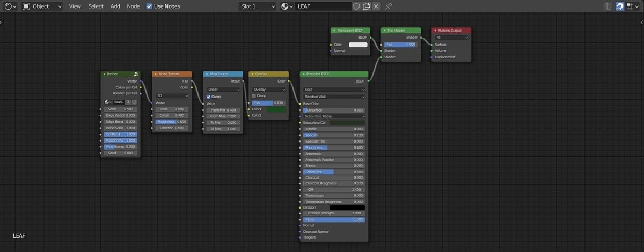Viewport: 644px width, 252px height.
Task: Collapse the Translucent BSDF node
Action: [x=333, y=31]
